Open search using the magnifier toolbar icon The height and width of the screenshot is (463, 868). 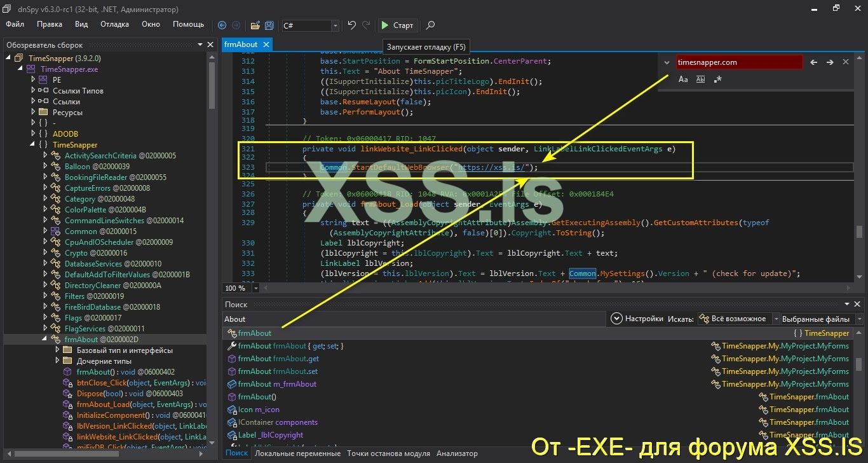(431, 25)
